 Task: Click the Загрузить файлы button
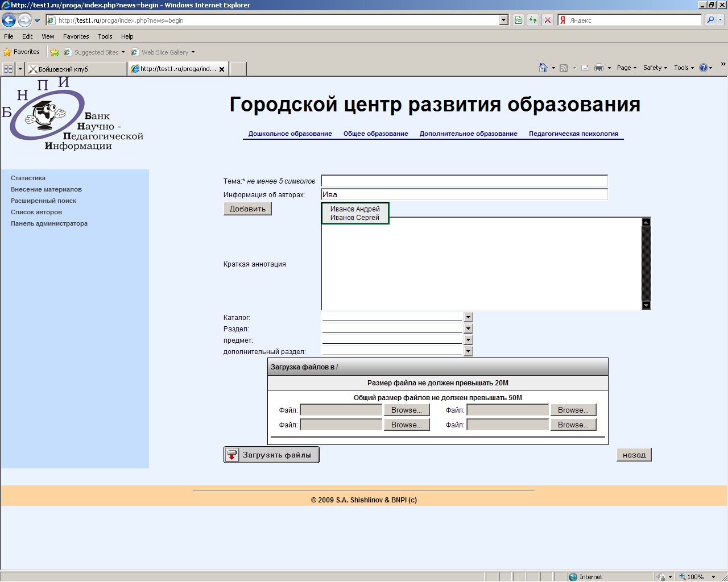coord(271,455)
